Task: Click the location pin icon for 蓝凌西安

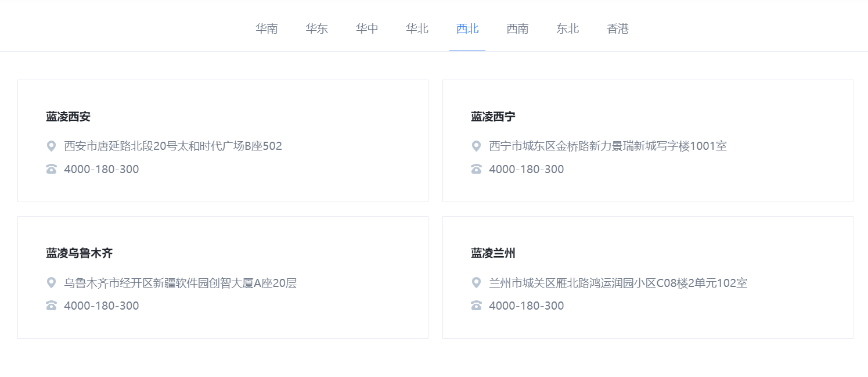Action: pyautogui.click(x=51, y=146)
